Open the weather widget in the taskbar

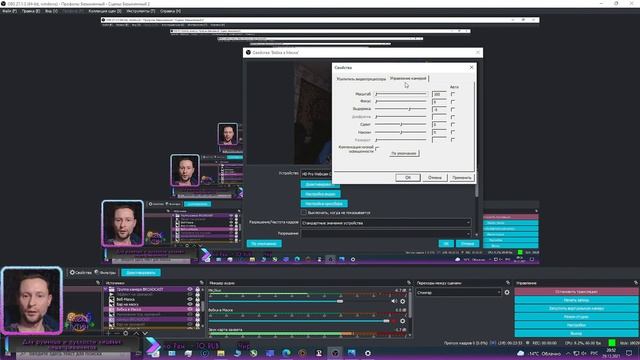coord(538,353)
